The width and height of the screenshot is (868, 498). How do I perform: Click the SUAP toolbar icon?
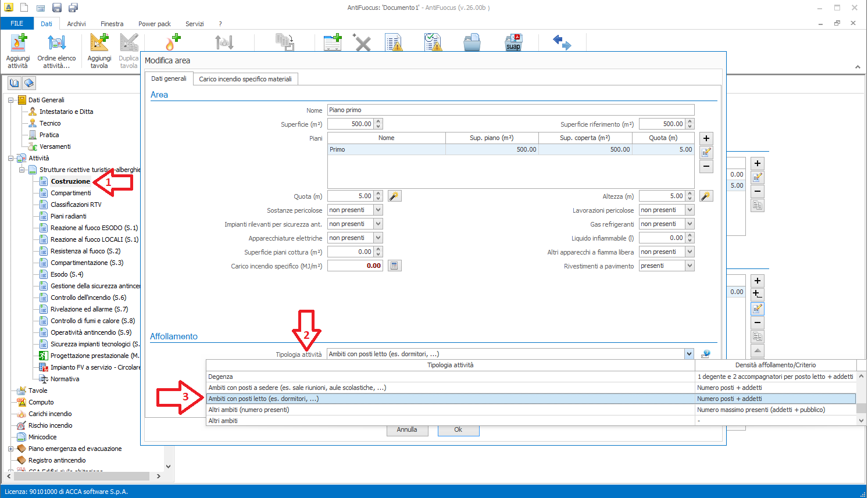point(513,42)
